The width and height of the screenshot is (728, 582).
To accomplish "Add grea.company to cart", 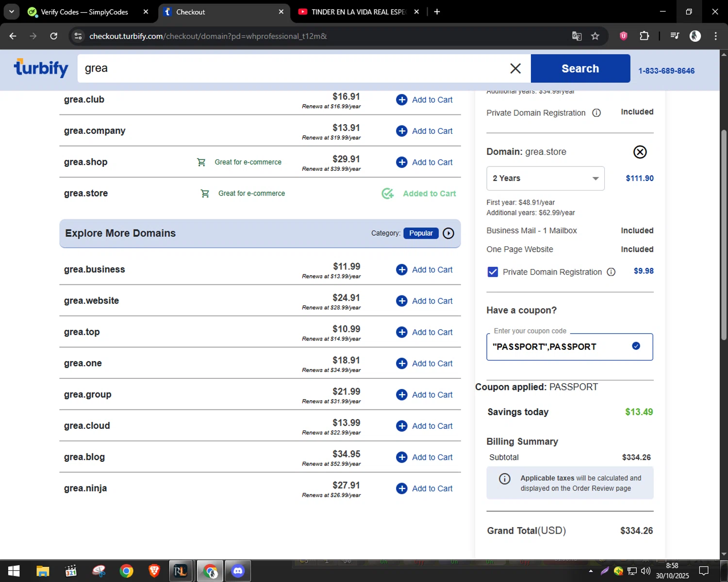I will click(x=425, y=131).
